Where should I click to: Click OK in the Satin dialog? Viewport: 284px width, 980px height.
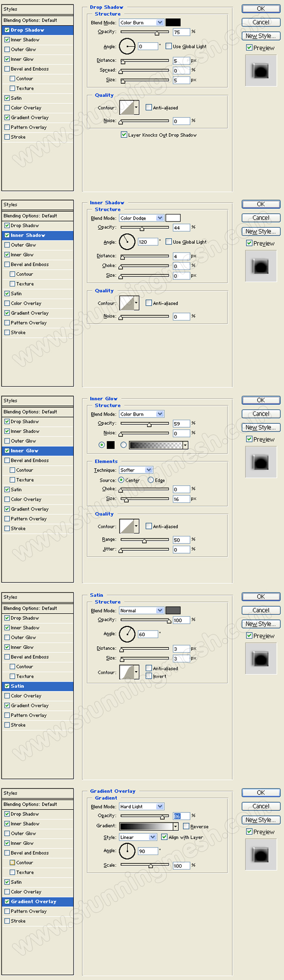pos(261,596)
